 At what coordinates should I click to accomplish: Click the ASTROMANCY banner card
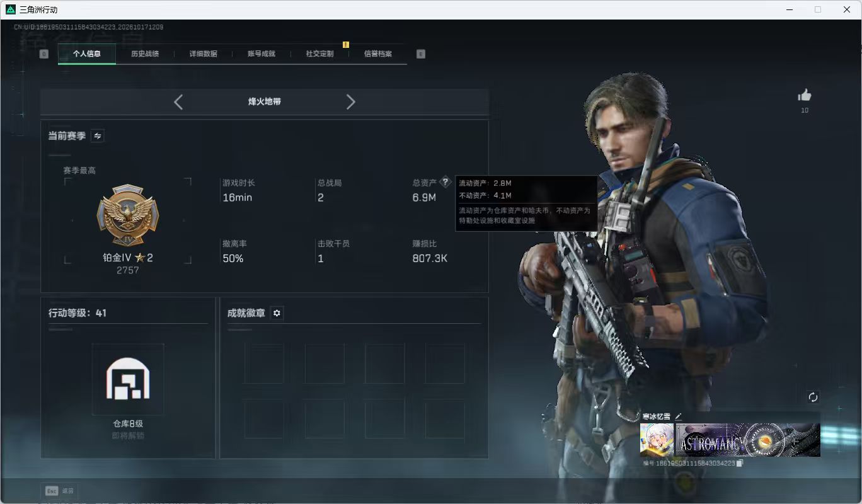(748, 440)
